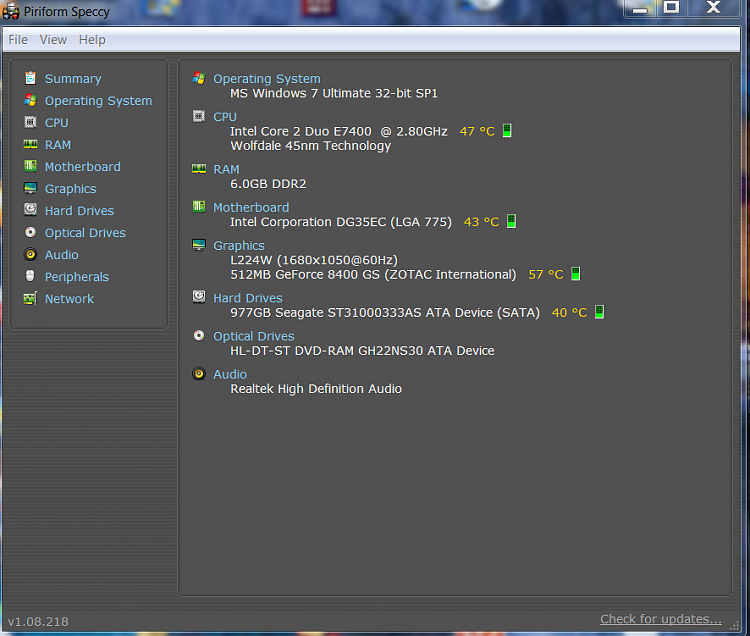Open Graphics section from sidebar
Image resolution: width=750 pixels, height=636 pixels.
(x=71, y=189)
